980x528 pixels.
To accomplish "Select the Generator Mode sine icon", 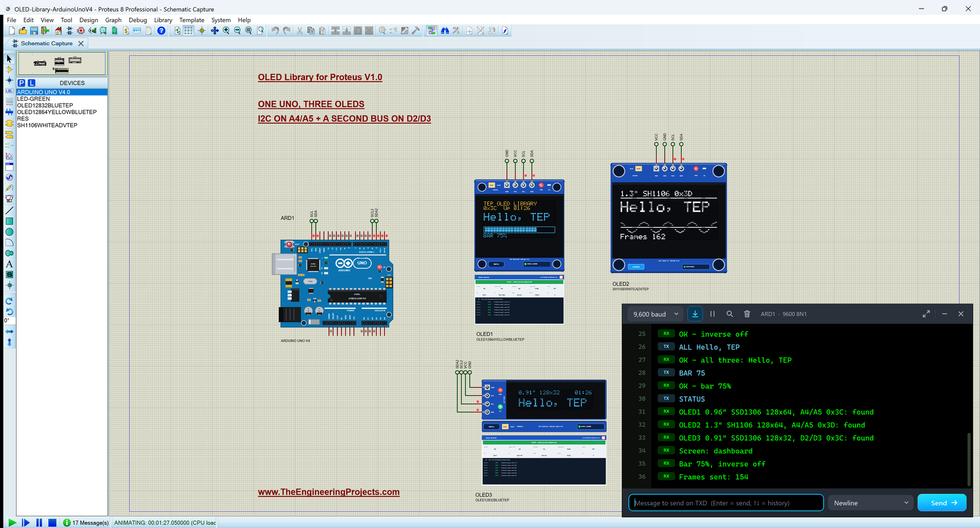I will coord(9,177).
